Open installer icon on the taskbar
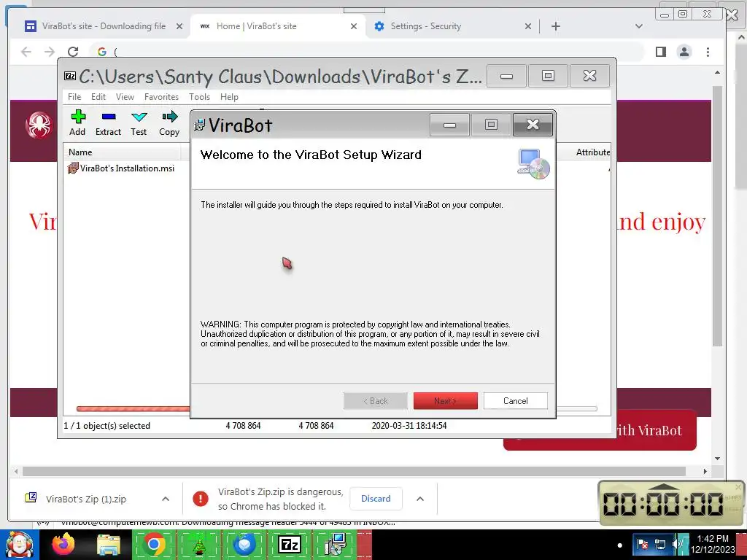Image resolution: width=747 pixels, height=560 pixels. pos(335,545)
